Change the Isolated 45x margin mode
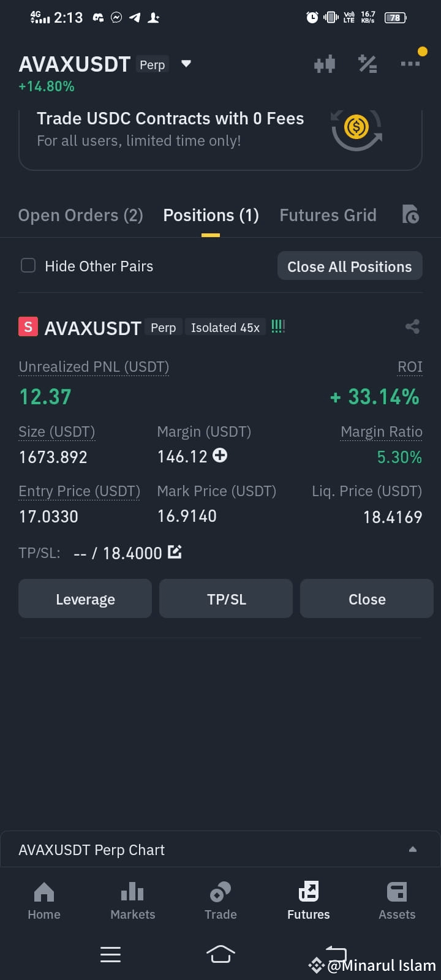The width and height of the screenshot is (441, 980). 225,328
